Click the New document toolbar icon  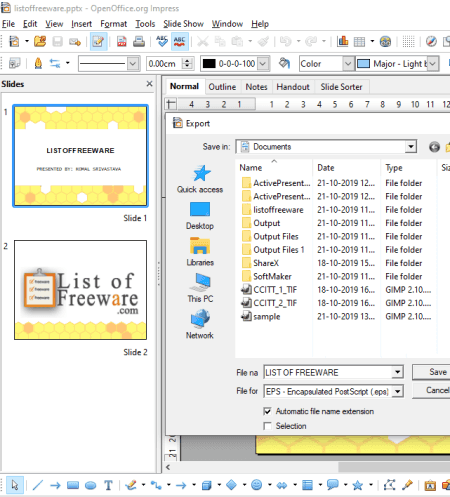point(14,42)
